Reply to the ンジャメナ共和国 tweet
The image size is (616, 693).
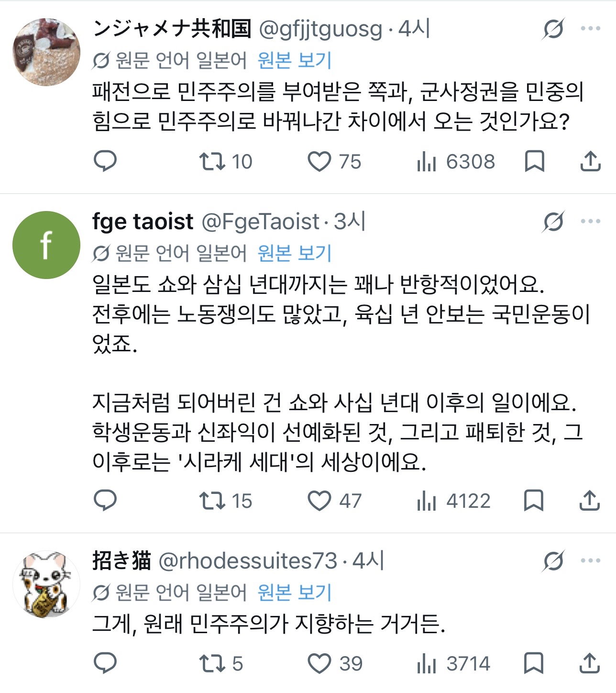pyautogui.click(x=105, y=161)
